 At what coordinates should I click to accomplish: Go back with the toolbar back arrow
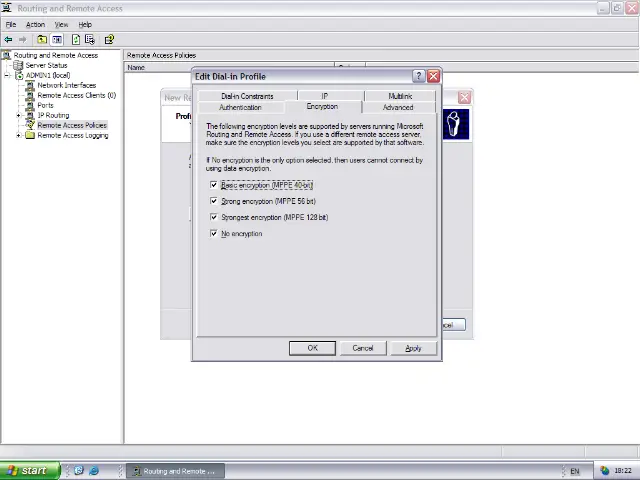click(x=8, y=40)
